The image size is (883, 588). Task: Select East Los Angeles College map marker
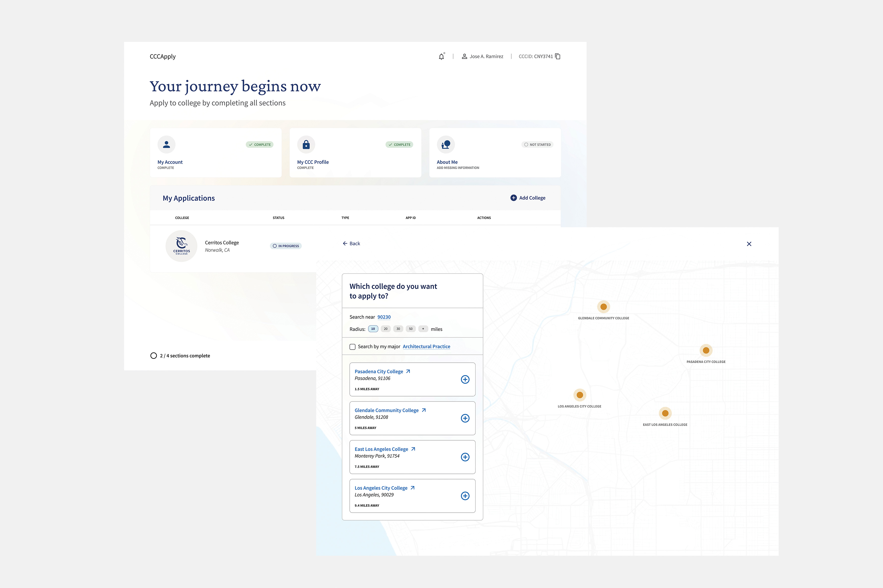point(665,413)
